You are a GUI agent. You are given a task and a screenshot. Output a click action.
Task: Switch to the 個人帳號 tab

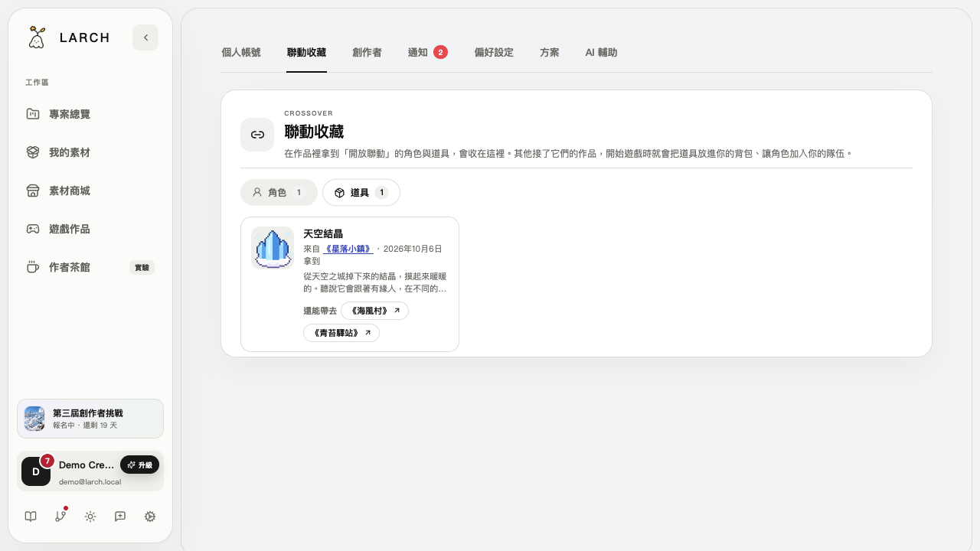point(240,53)
